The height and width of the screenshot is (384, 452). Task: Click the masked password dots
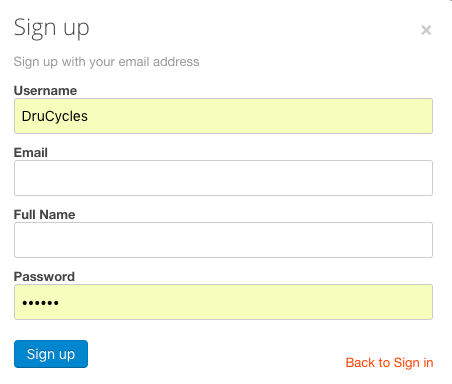40,303
